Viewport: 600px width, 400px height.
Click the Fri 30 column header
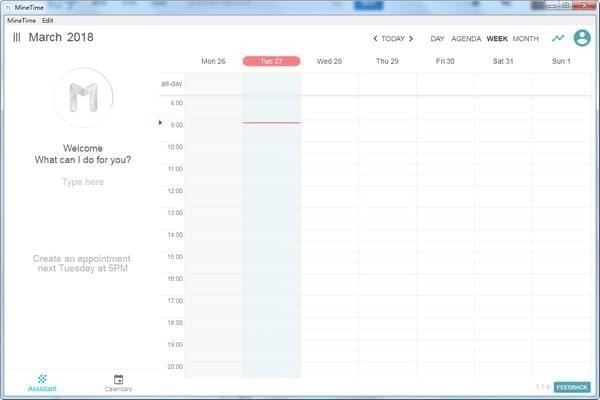[445, 61]
